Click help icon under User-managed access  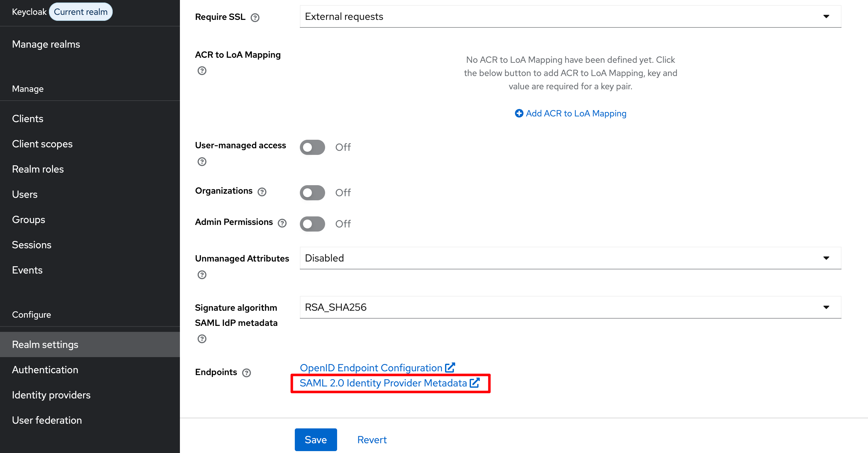[x=202, y=162]
